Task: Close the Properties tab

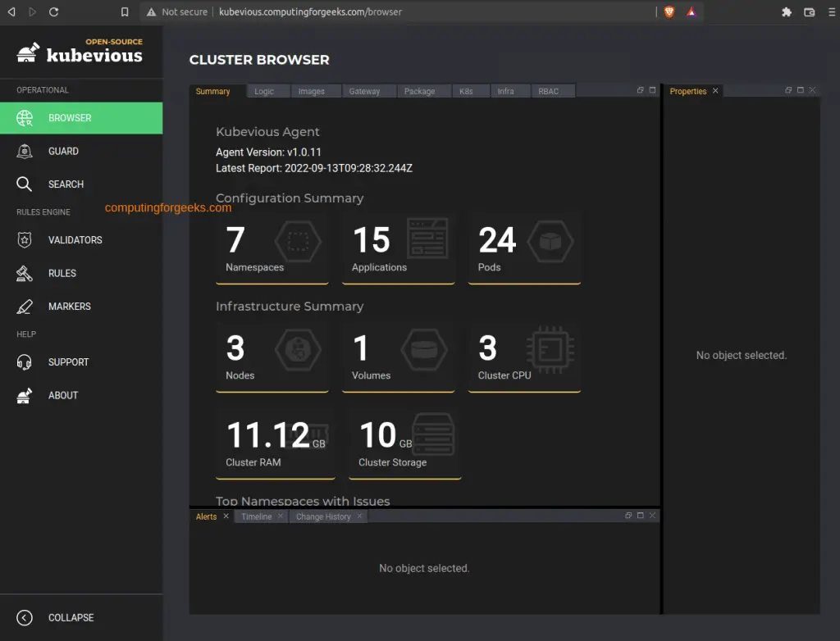Action: click(x=715, y=91)
